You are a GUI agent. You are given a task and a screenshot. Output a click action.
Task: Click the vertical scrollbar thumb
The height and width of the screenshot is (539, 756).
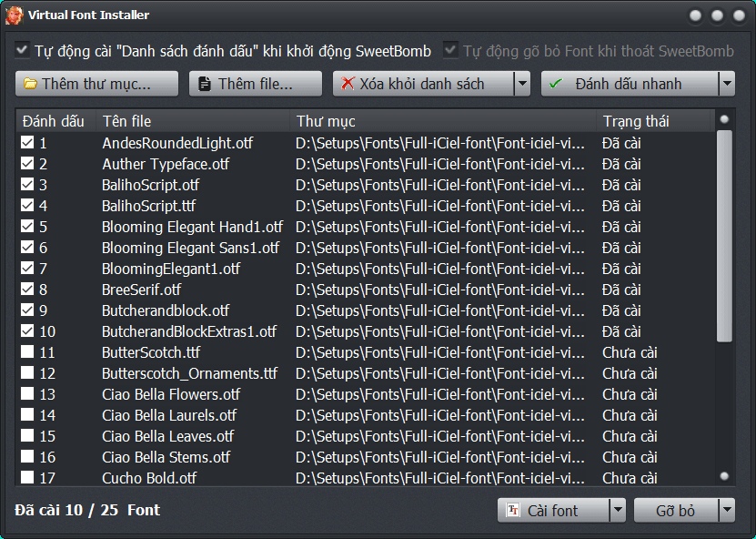pyautogui.click(x=724, y=237)
